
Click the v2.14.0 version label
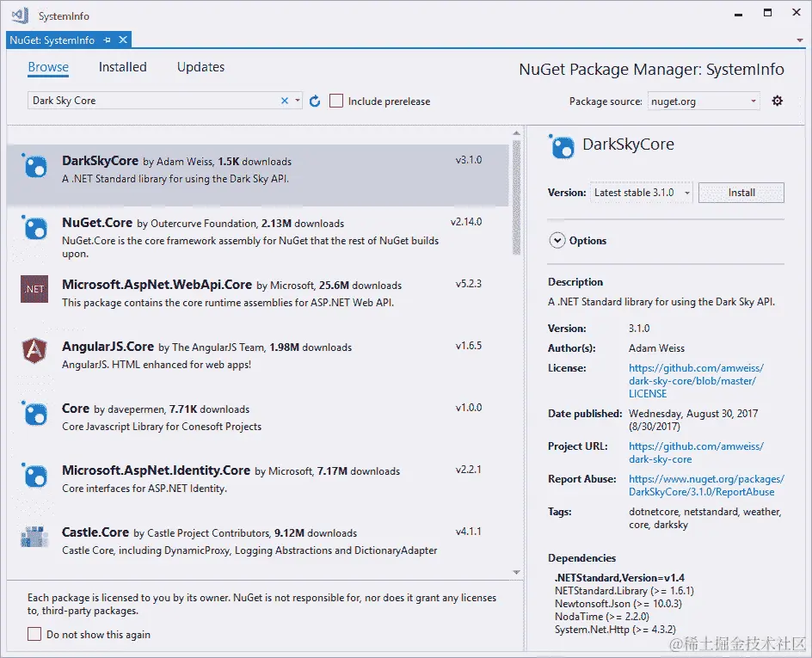466,222
